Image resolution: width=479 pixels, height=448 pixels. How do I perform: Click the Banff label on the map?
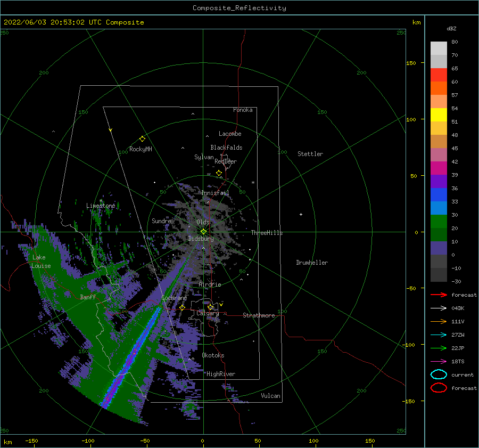(x=88, y=297)
